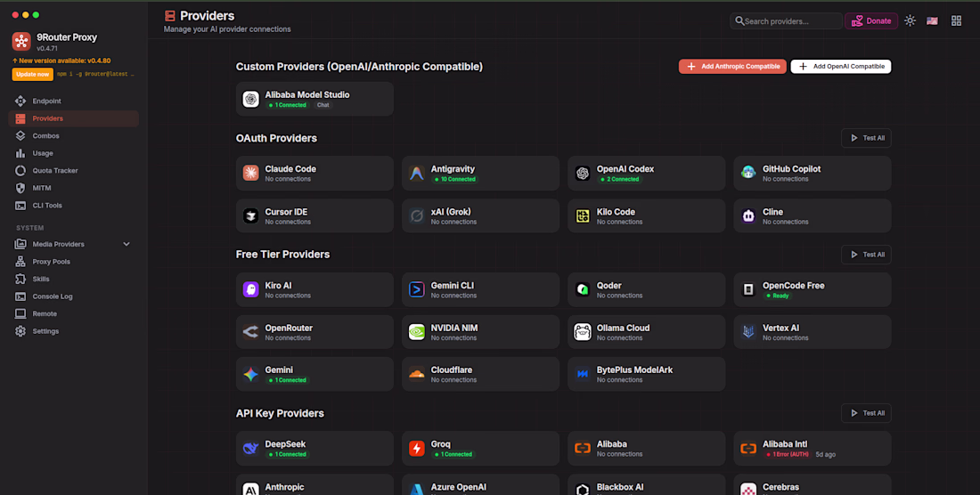The width and height of the screenshot is (980, 495).
Task: Go to Combos in sidebar
Action: point(74,136)
